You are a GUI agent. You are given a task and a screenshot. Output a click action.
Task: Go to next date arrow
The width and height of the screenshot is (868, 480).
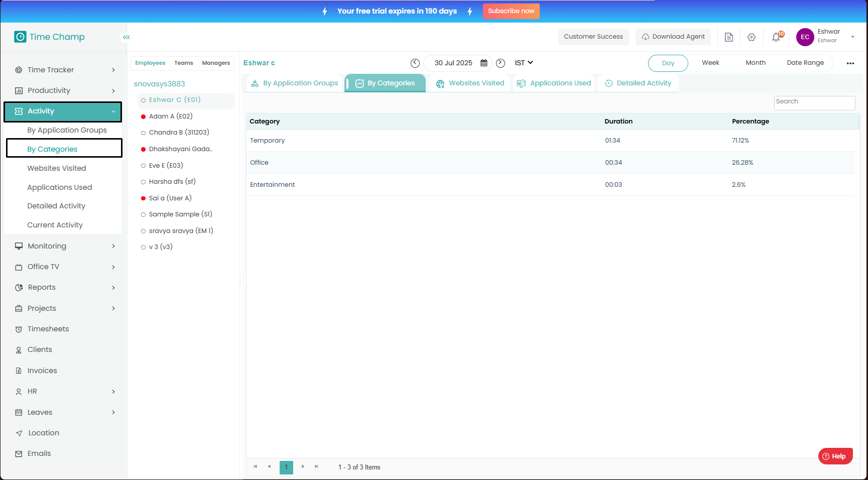coord(501,63)
